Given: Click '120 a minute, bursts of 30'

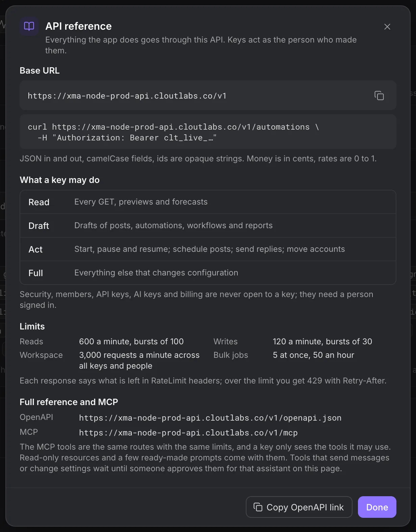Looking at the screenshot, I should (x=322, y=342).
